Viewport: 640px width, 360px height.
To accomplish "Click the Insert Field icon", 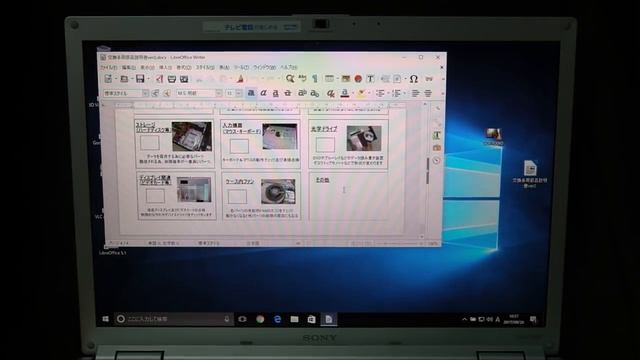I will coord(397,79).
